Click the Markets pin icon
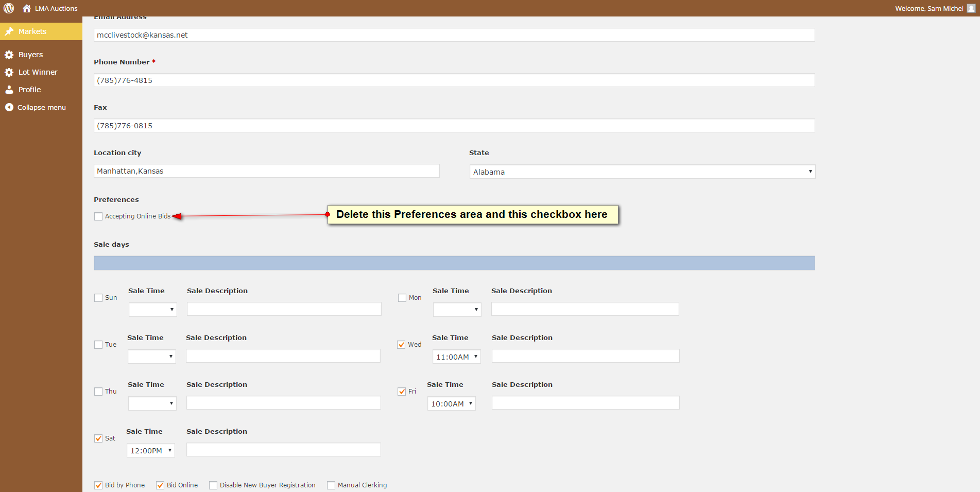Screen dimensions: 980x492 (x=9, y=31)
